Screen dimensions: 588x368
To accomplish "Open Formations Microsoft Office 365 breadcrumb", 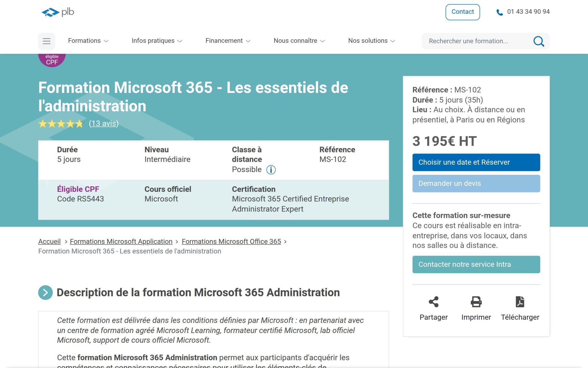I will click(x=231, y=241).
